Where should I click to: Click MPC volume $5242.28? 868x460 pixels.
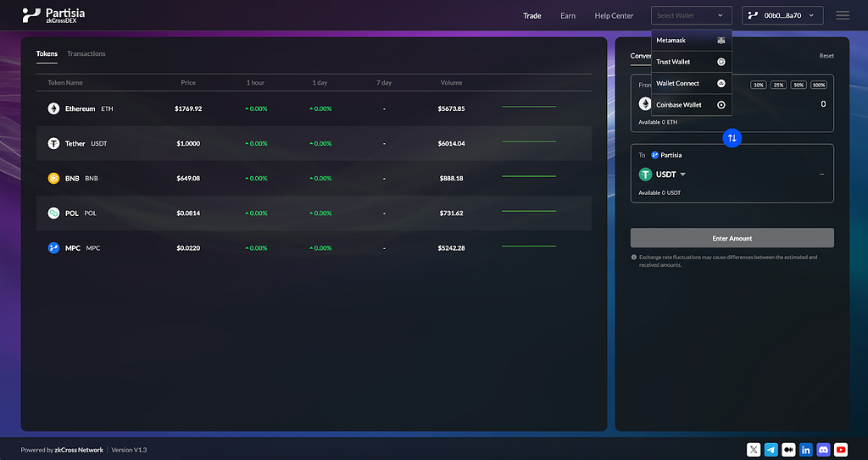[451, 248]
